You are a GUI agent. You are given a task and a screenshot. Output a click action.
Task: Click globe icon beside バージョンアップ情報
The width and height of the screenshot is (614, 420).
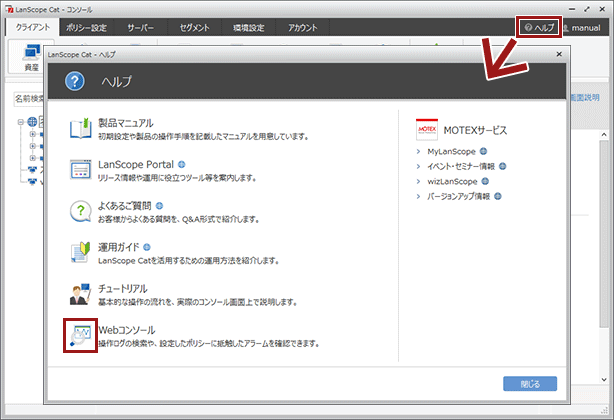(x=498, y=196)
